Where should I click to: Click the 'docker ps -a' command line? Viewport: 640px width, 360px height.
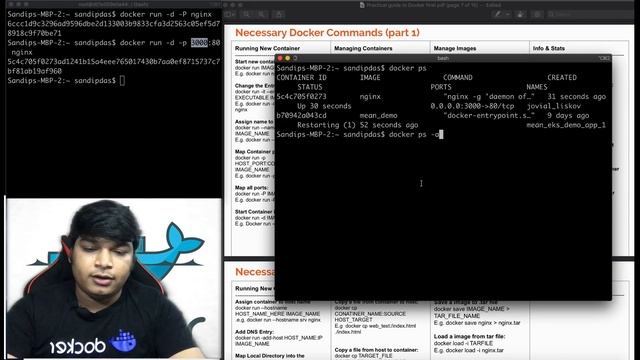(360, 134)
